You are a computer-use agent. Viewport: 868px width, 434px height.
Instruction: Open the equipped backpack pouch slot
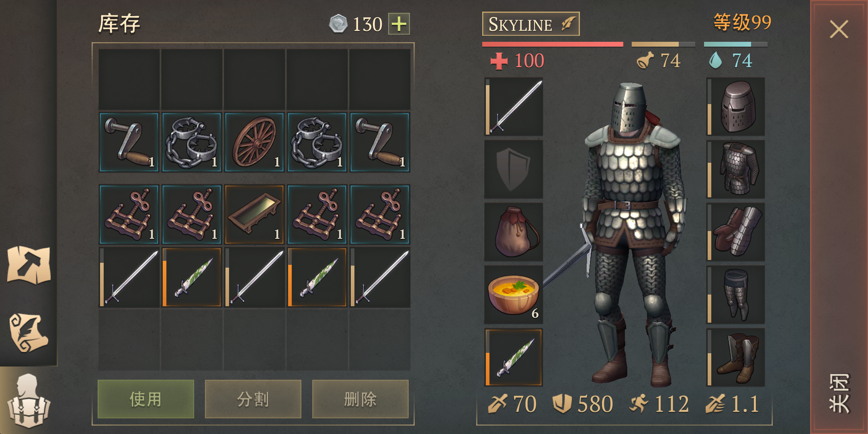point(514,232)
